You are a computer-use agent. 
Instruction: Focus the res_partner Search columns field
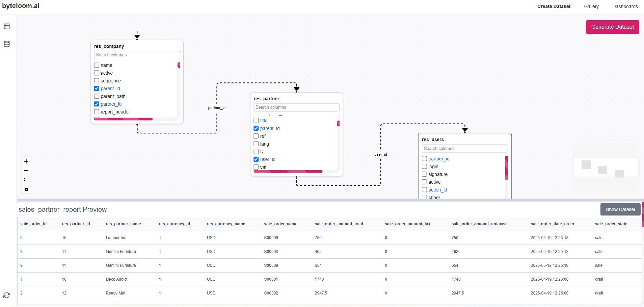tap(296, 107)
